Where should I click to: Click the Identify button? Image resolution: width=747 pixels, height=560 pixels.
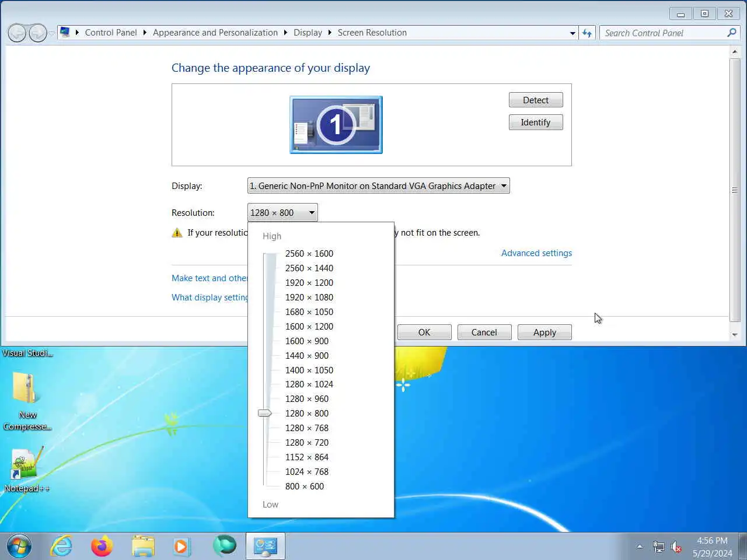click(x=536, y=122)
